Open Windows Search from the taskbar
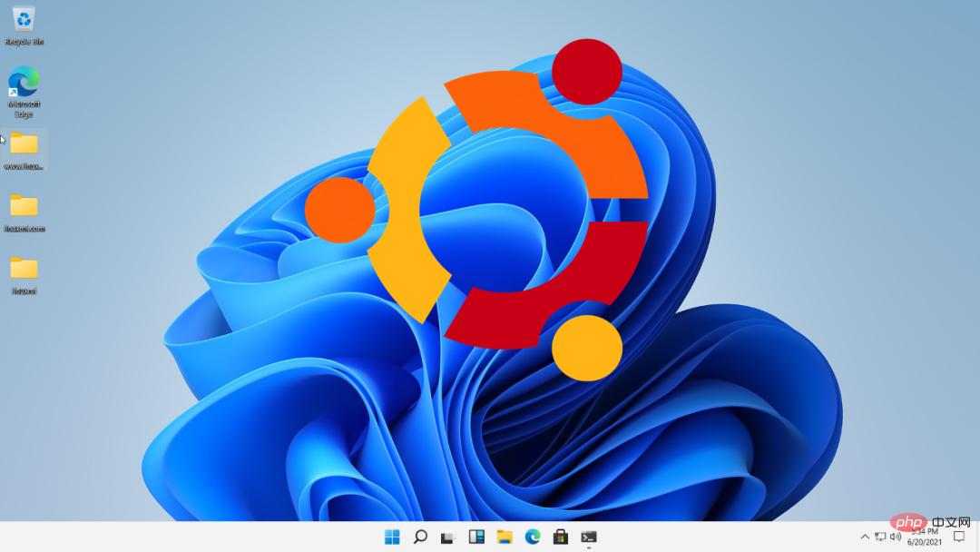 tap(419, 537)
